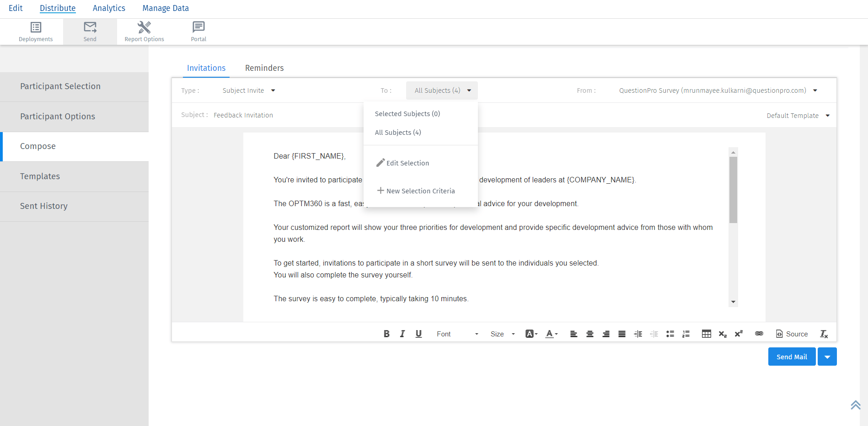
Task: Insert a bulleted list
Action: click(x=670, y=334)
